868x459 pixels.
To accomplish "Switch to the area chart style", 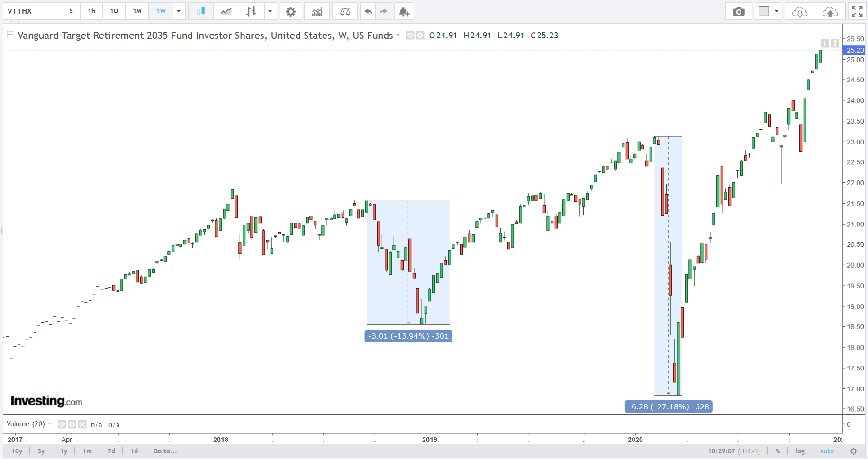I will tap(226, 11).
